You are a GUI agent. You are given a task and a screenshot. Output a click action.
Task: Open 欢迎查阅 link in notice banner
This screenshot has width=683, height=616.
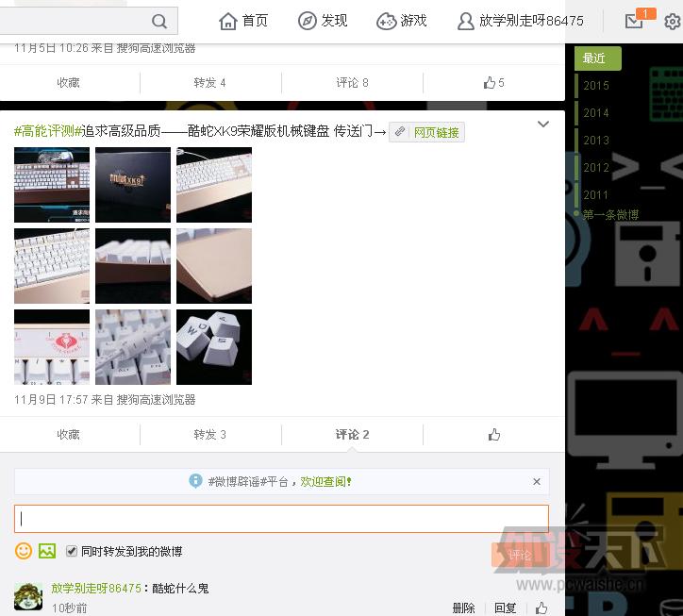pos(325,481)
